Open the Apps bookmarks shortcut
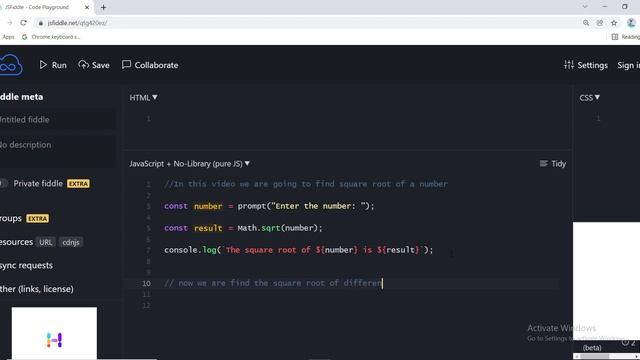Screen dimensions: 640x360 point(8,37)
